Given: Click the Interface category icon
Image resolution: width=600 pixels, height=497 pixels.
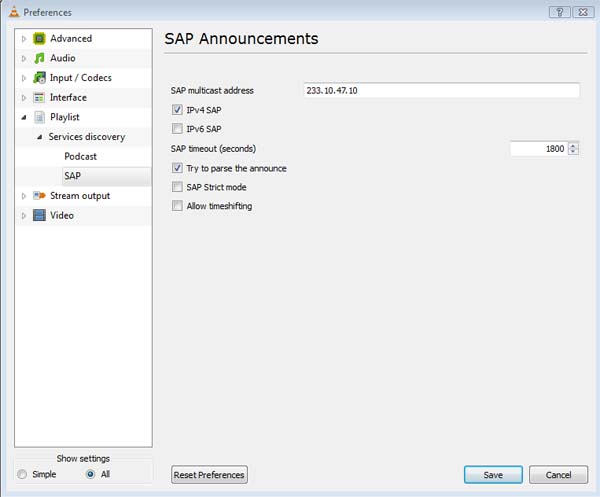Looking at the screenshot, I should click(x=39, y=98).
